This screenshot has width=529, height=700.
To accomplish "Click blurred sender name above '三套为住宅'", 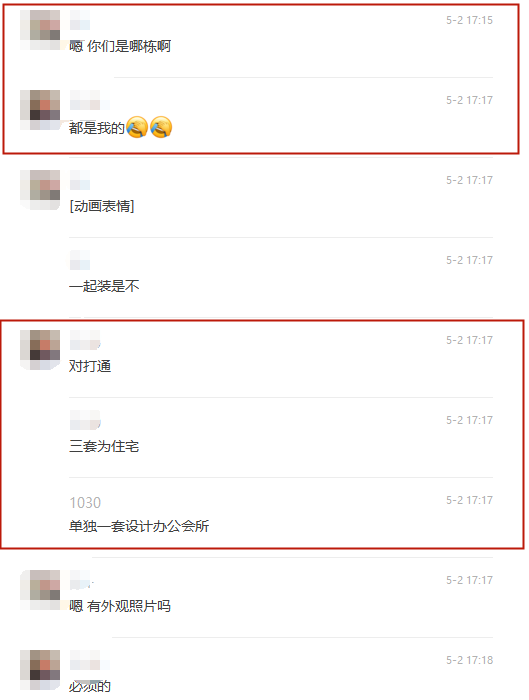I will click(x=85, y=420).
